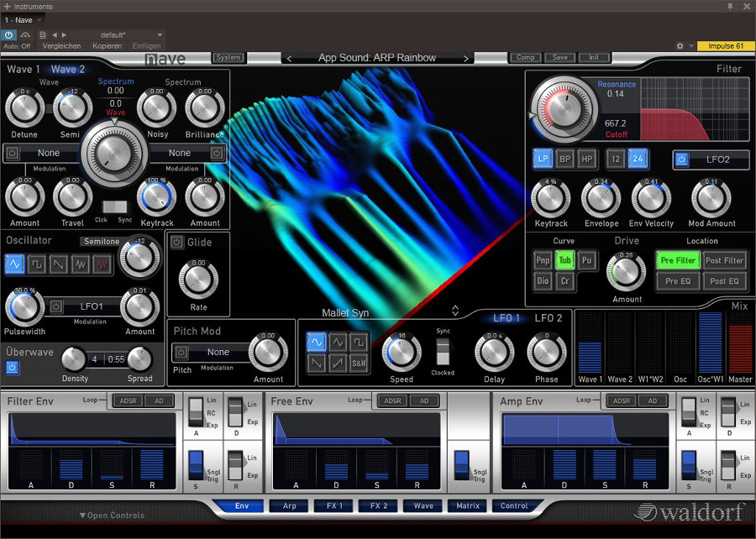Screen dimensions: 756x539
Task: Toggle the Glide power button
Action: coord(177,242)
